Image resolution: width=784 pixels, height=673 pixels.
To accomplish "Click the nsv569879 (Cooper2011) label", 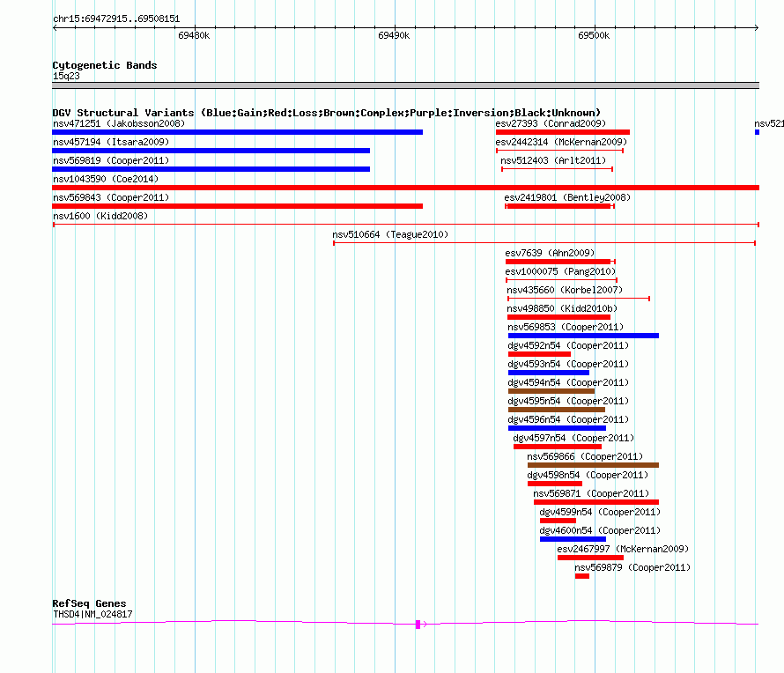I will (632, 567).
